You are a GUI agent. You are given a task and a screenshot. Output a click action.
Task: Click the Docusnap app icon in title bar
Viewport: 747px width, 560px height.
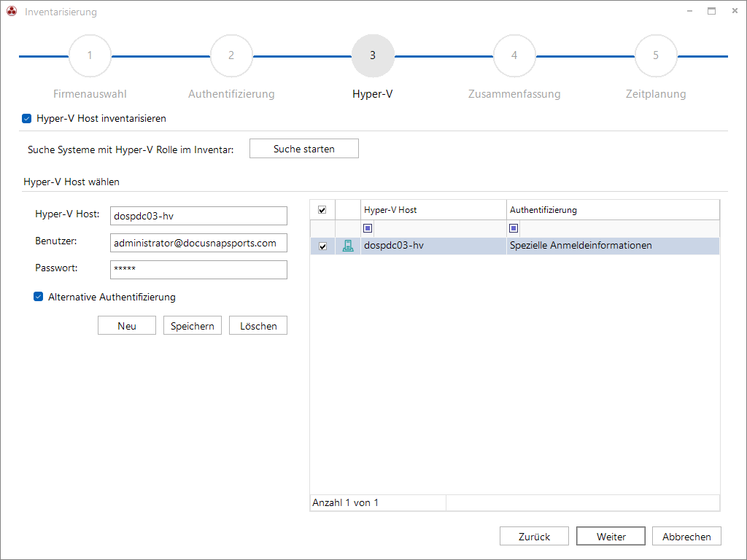point(12,11)
